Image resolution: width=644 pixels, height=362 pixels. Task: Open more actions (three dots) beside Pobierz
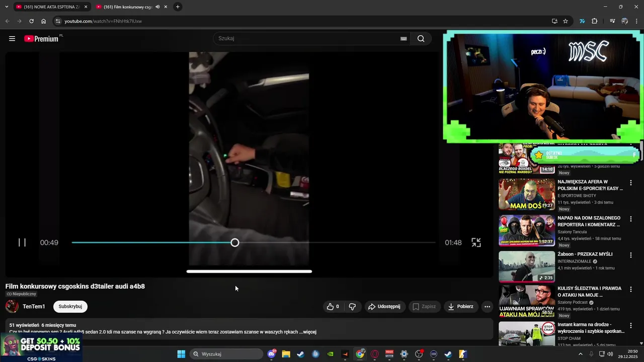(x=487, y=306)
